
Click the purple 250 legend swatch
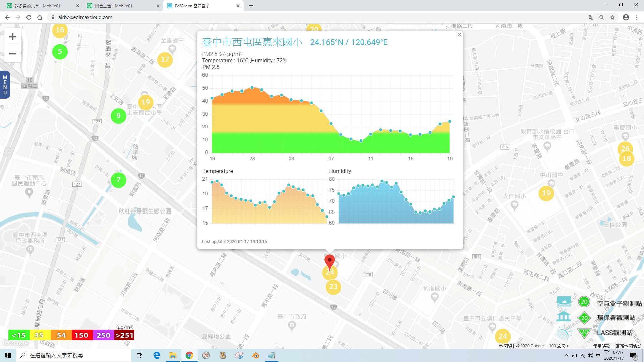[x=103, y=335]
